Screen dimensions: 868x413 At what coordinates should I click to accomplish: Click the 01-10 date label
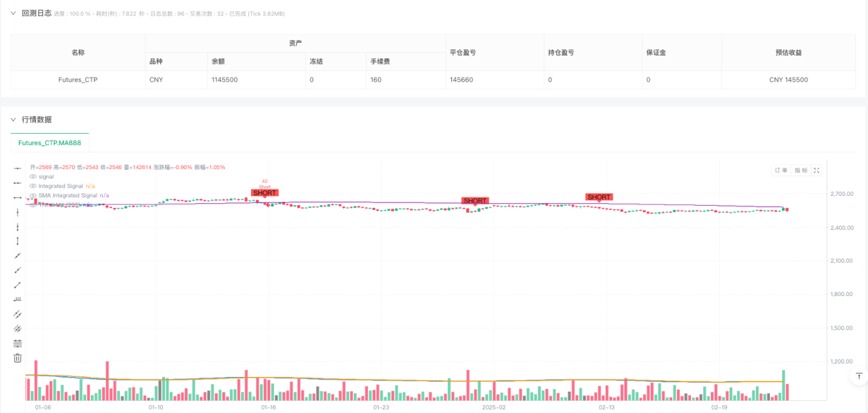[156, 406]
